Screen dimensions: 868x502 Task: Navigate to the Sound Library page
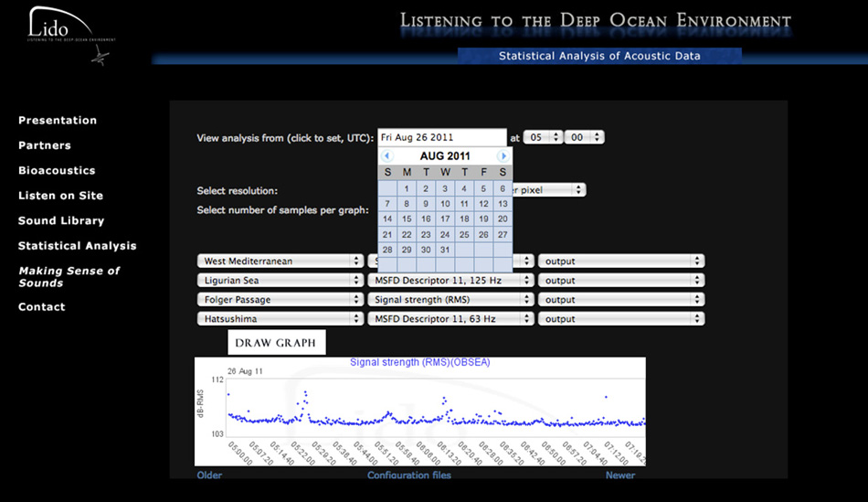click(61, 221)
